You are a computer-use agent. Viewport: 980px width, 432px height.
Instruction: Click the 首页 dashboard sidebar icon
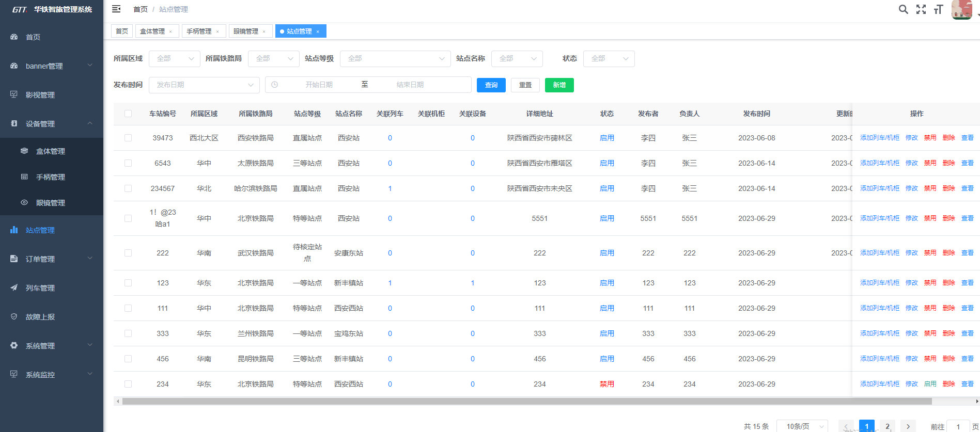(14, 37)
